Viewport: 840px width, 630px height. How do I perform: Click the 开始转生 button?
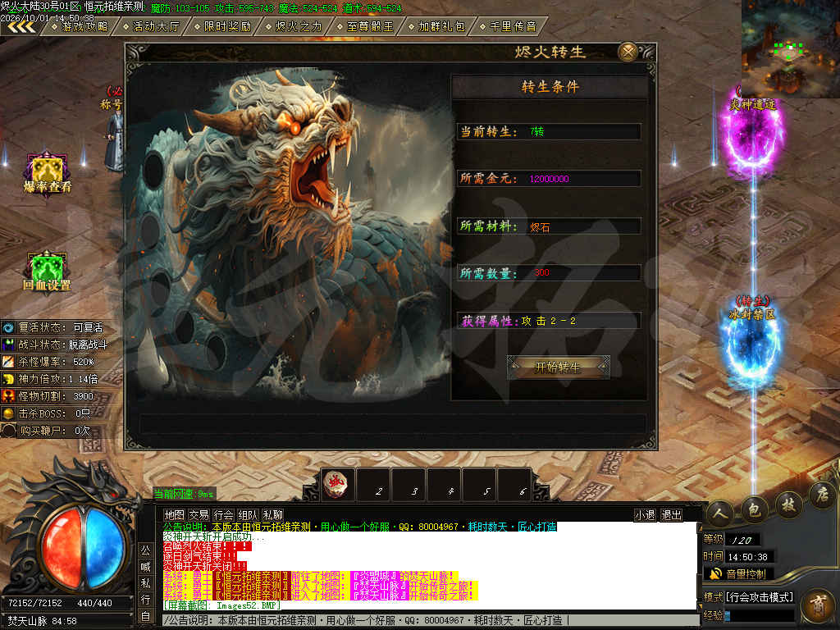558,367
